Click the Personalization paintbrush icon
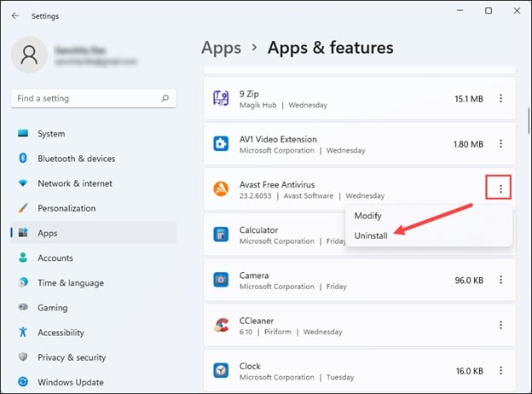Image resolution: width=532 pixels, height=394 pixels. pyautogui.click(x=23, y=208)
